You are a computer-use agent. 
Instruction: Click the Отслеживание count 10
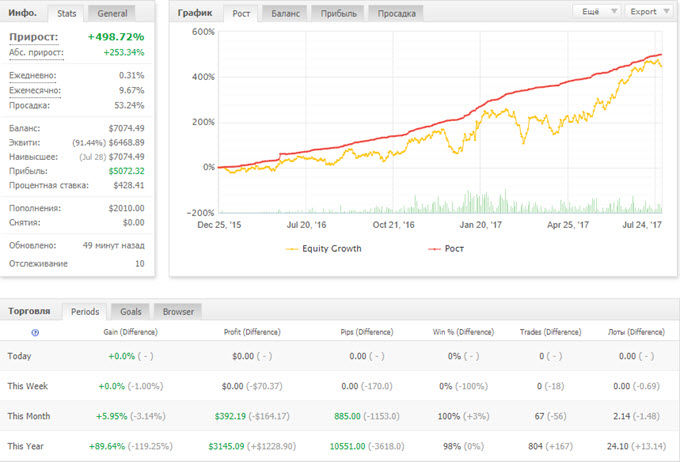[140, 264]
